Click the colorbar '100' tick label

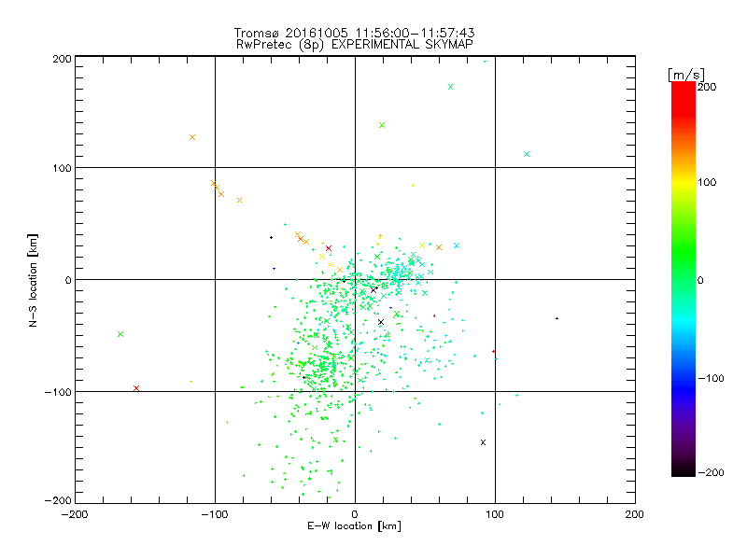707,182
